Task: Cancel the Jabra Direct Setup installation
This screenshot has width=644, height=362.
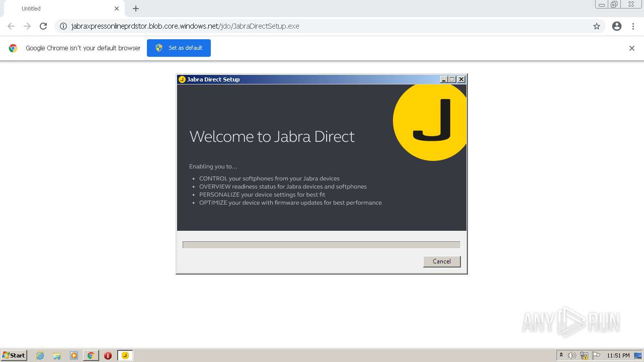Action: click(x=442, y=261)
